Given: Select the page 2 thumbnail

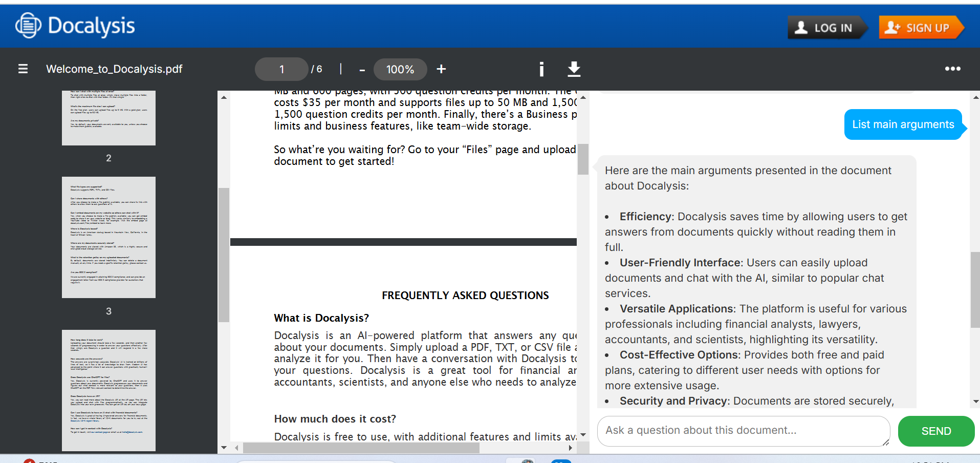Looking at the screenshot, I should click(108, 118).
